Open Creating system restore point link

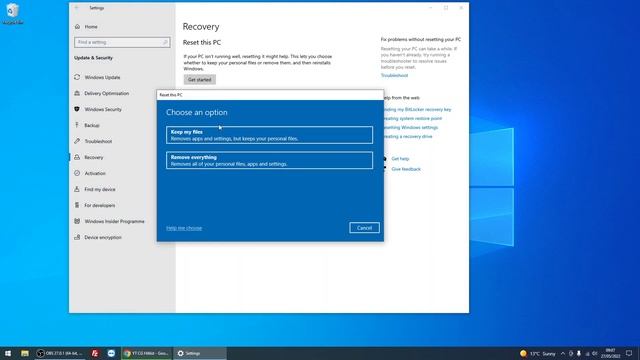pyautogui.click(x=413, y=118)
